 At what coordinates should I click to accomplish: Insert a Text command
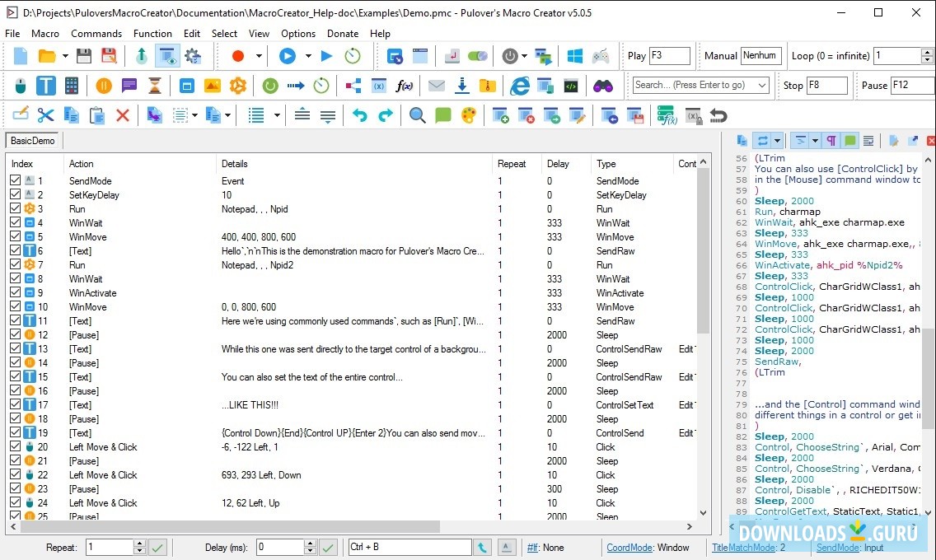[x=46, y=85]
